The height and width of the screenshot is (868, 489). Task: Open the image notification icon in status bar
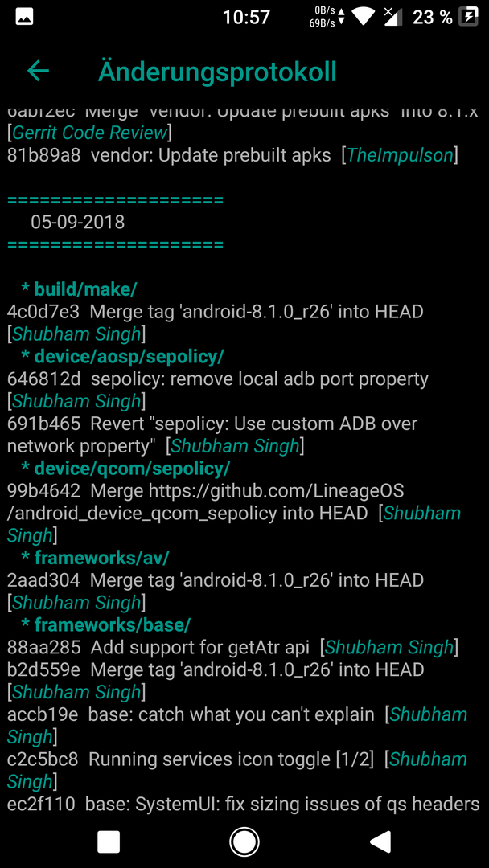[x=24, y=17]
